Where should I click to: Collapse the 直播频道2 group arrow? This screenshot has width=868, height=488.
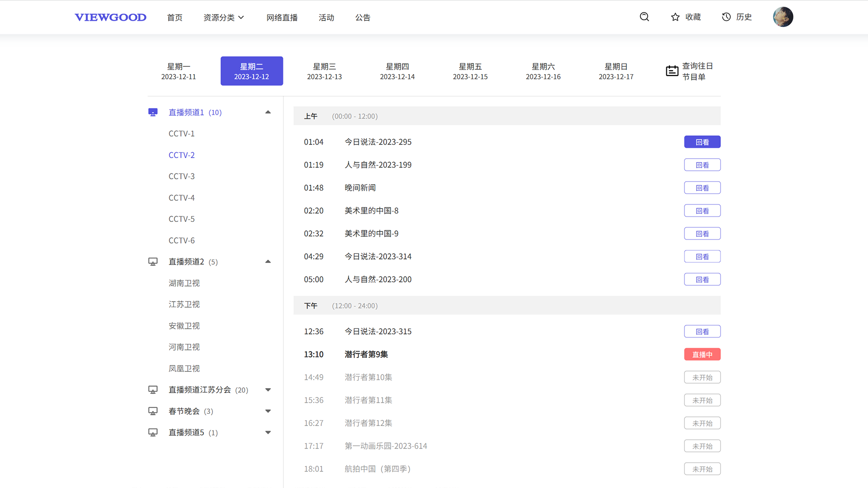pos(268,262)
